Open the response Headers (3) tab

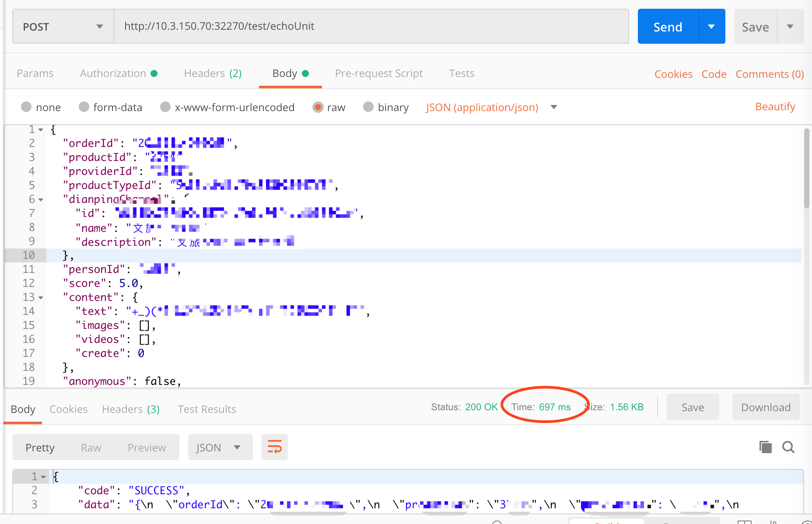click(130, 409)
